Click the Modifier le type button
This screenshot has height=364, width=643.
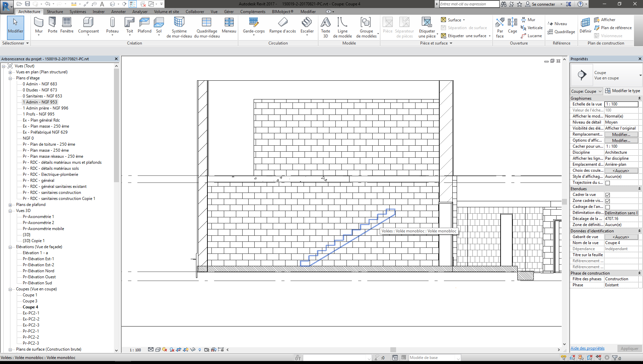[623, 91]
